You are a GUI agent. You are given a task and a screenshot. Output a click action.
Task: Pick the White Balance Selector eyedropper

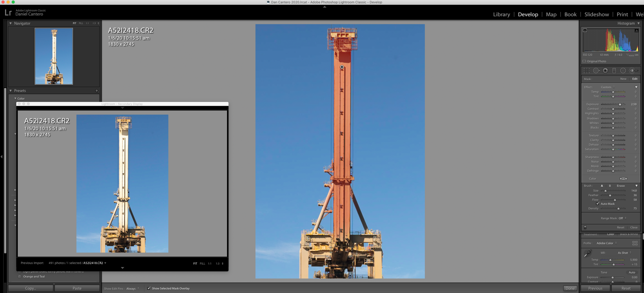point(588,253)
